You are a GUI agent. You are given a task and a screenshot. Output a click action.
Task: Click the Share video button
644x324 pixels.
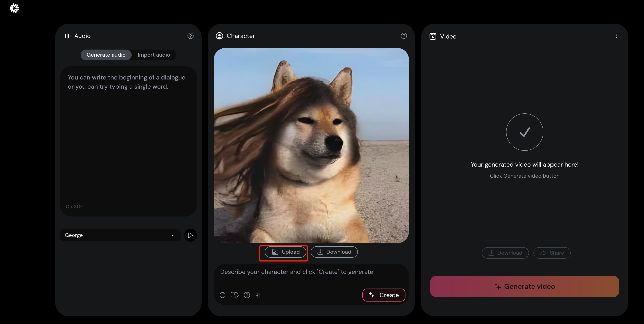click(x=552, y=253)
